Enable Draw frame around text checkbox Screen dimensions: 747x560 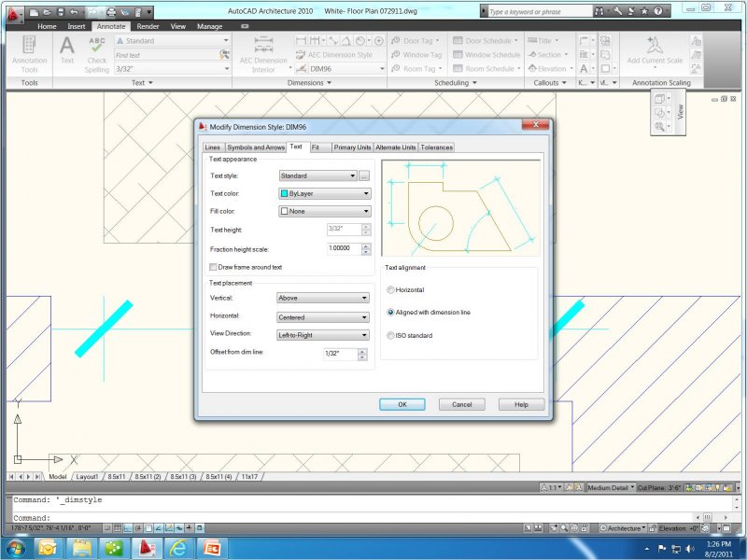[x=214, y=267]
